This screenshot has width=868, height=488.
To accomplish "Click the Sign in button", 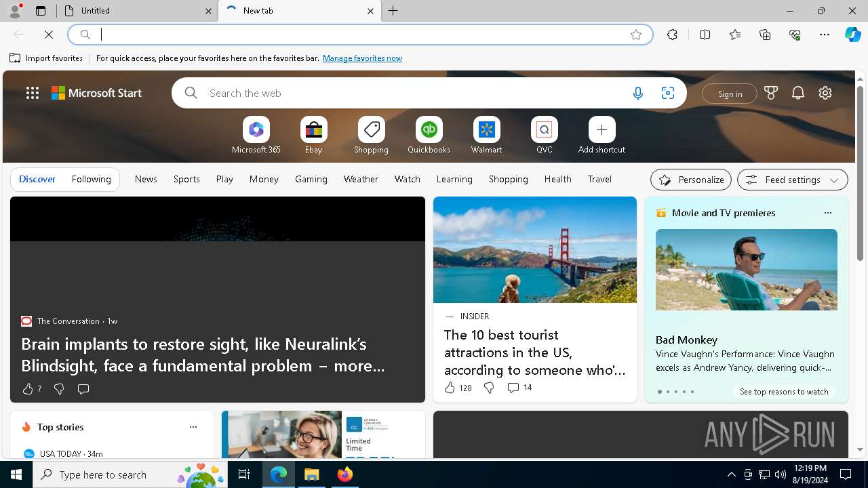I will 730,94.
